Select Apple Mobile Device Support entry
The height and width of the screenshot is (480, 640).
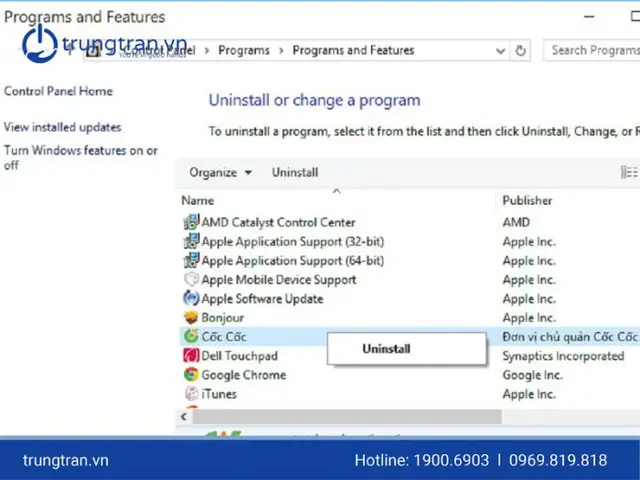[279, 280]
